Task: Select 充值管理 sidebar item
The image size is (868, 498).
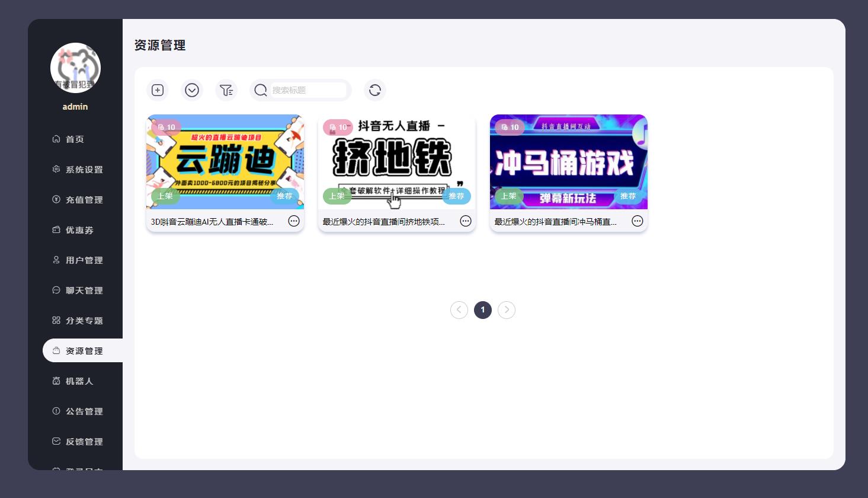Action: (x=84, y=200)
